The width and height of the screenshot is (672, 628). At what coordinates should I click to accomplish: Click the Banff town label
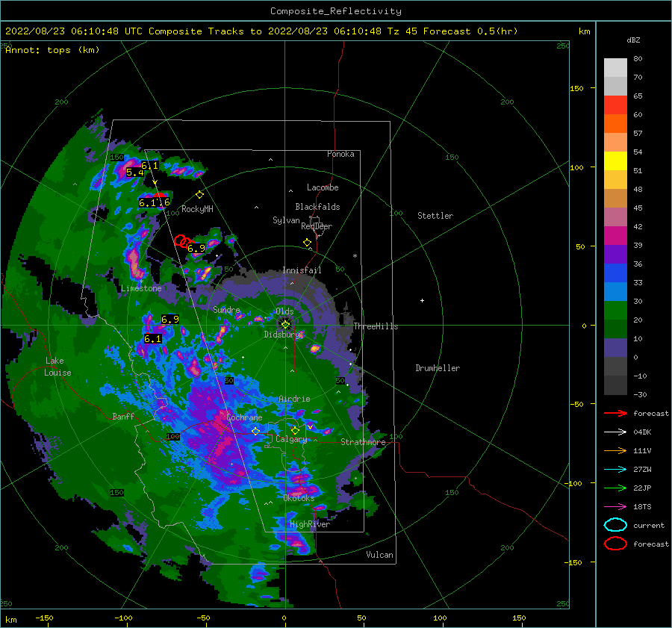tap(123, 416)
